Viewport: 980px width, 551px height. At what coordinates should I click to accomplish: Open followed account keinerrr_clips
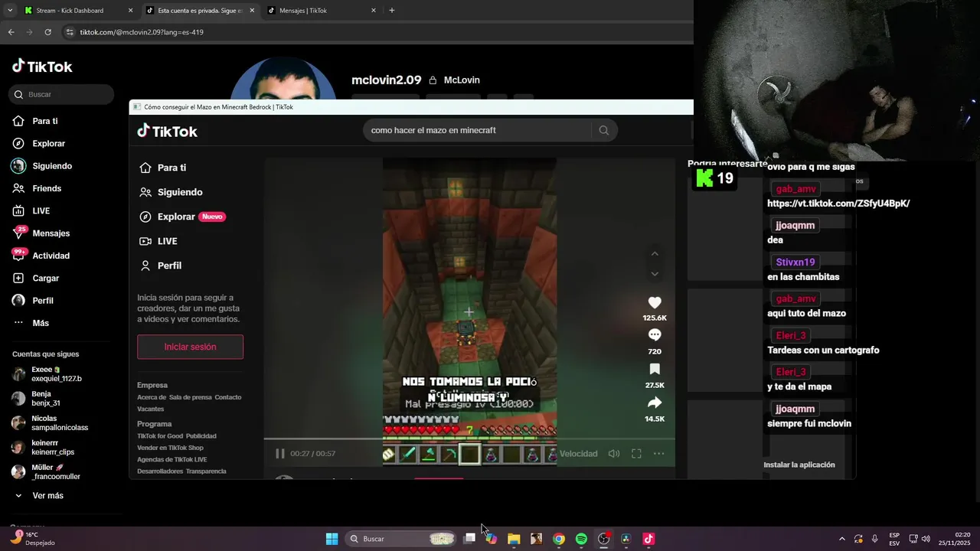44,448
